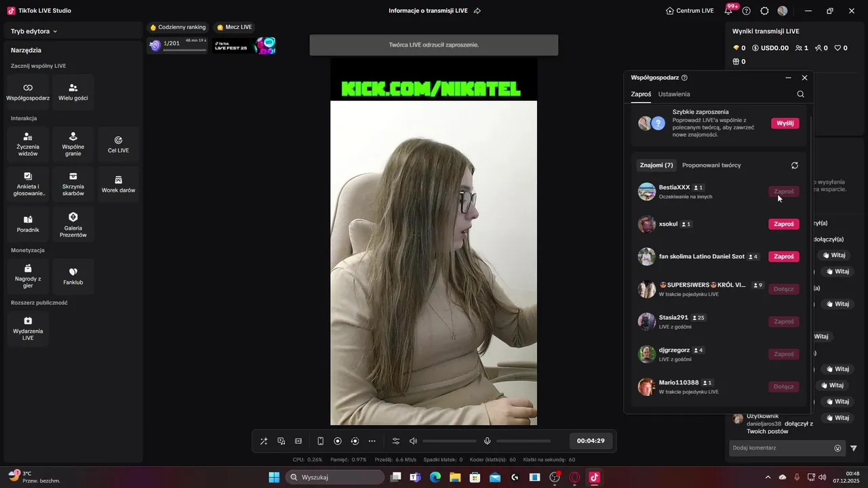This screenshot has height=488, width=868.
Task: Open Galeria Prezentów tool
Action: pyautogui.click(x=73, y=224)
